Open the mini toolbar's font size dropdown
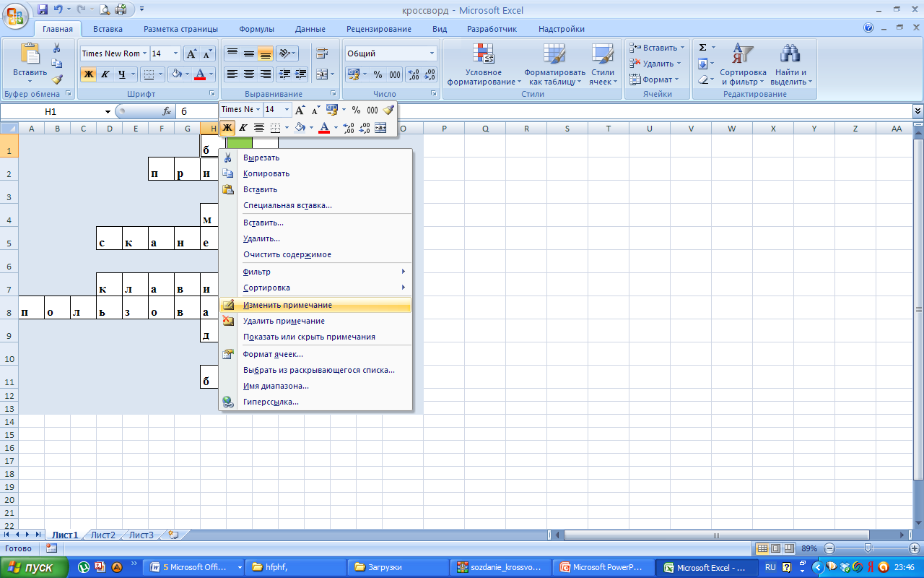Screen dimensions: 924x578 point(287,110)
